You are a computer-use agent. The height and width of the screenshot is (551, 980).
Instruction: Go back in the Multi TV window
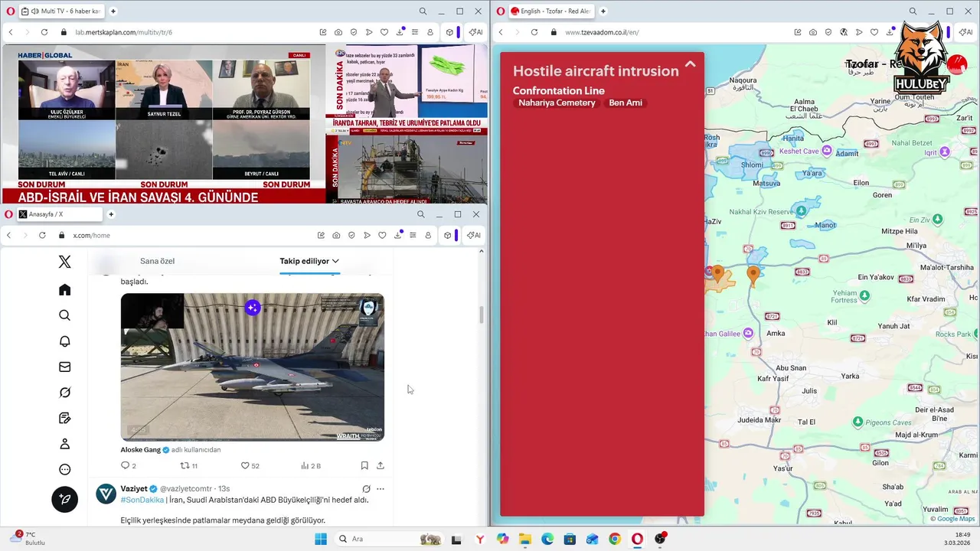(10, 32)
